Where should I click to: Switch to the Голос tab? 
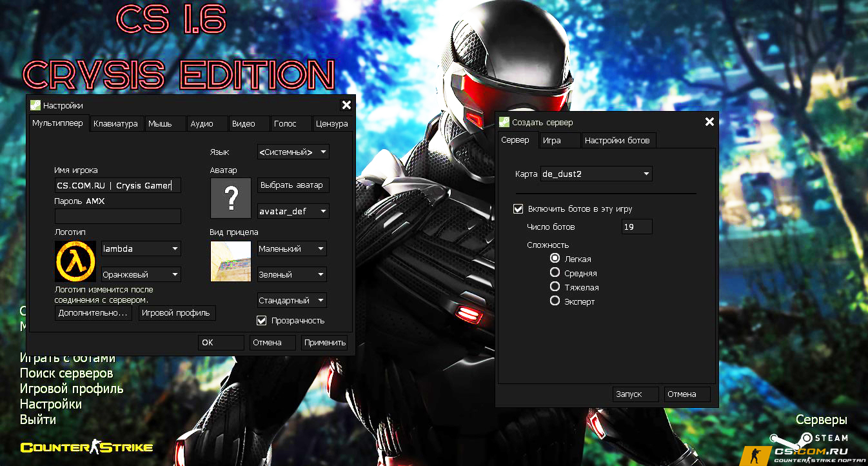coord(291,123)
